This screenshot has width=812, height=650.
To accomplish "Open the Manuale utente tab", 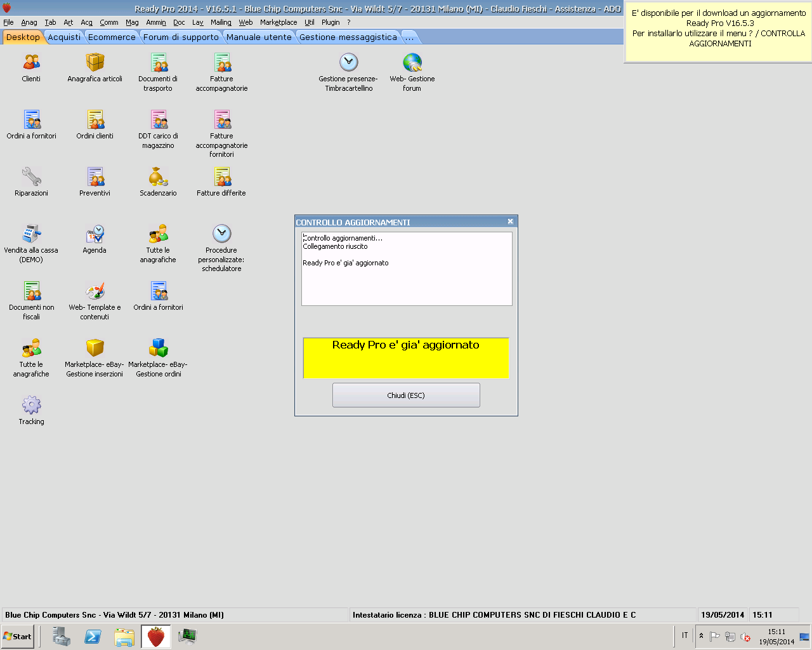I will point(259,37).
